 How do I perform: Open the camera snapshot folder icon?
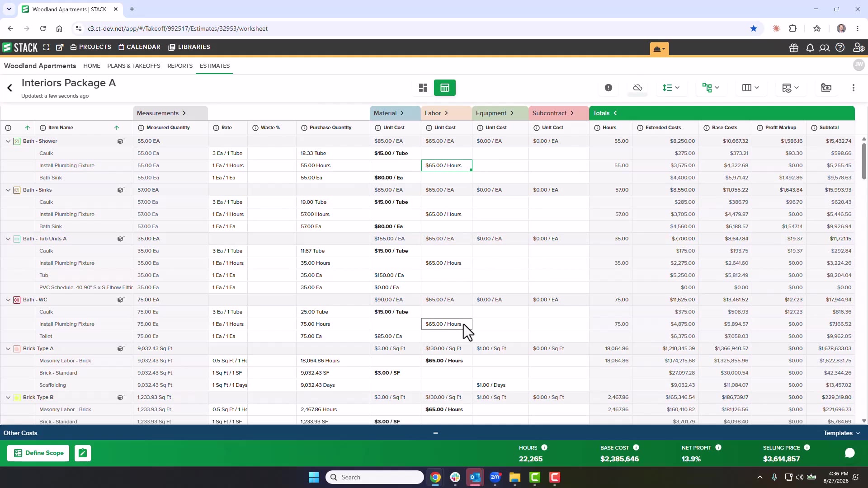click(826, 88)
